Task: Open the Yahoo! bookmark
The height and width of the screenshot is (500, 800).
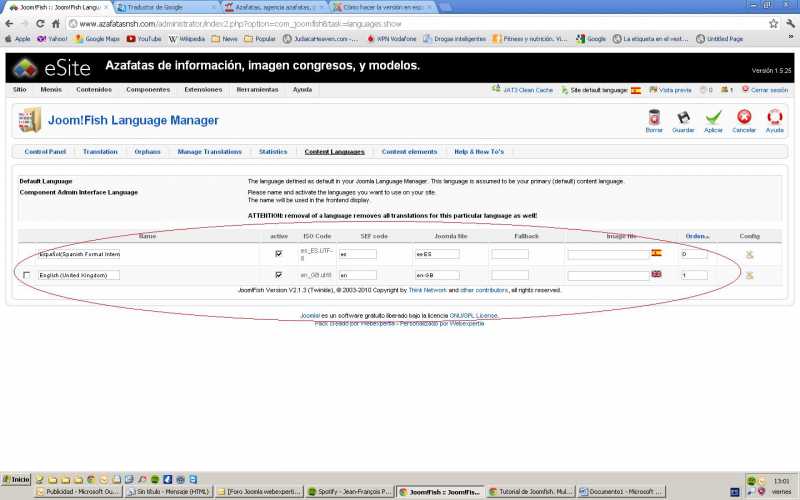Action: [x=52, y=39]
